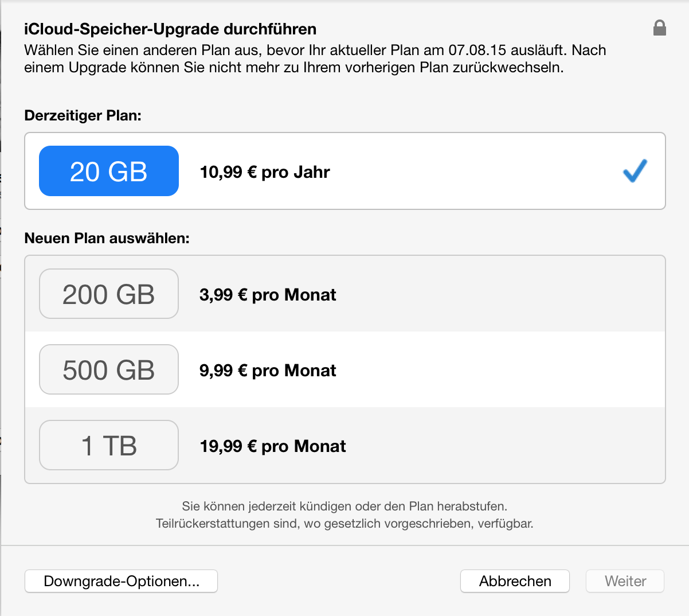689x616 pixels.
Task: Open Downgrade-Optionen
Action: 122,581
